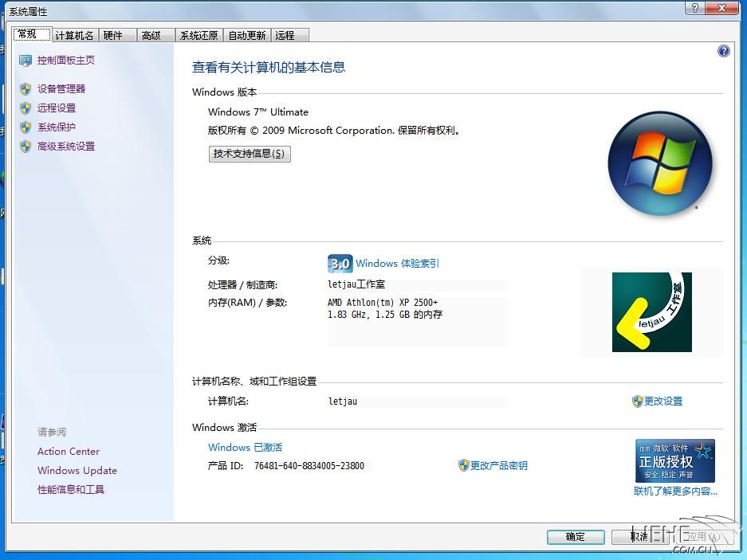The height and width of the screenshot is (560, 747).
Task: Click the 3.0 experience index score badge
Action: (x=340, y=264)
